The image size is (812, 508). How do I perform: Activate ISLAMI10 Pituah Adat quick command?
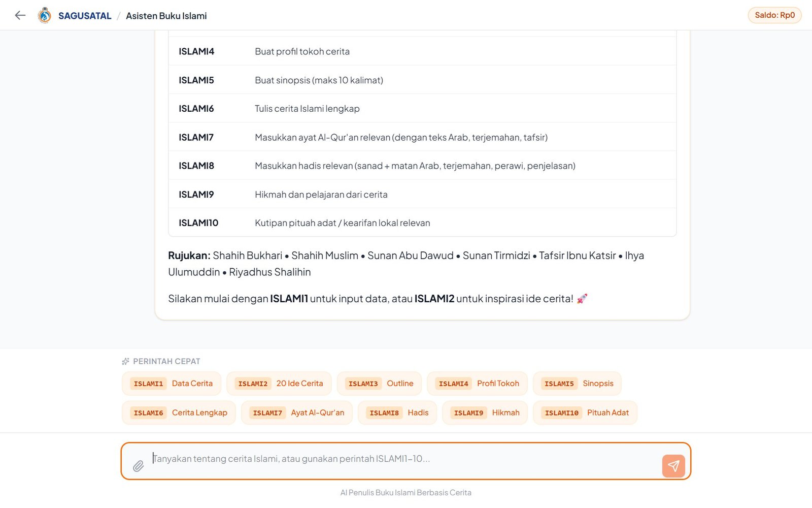coord(585,412)
